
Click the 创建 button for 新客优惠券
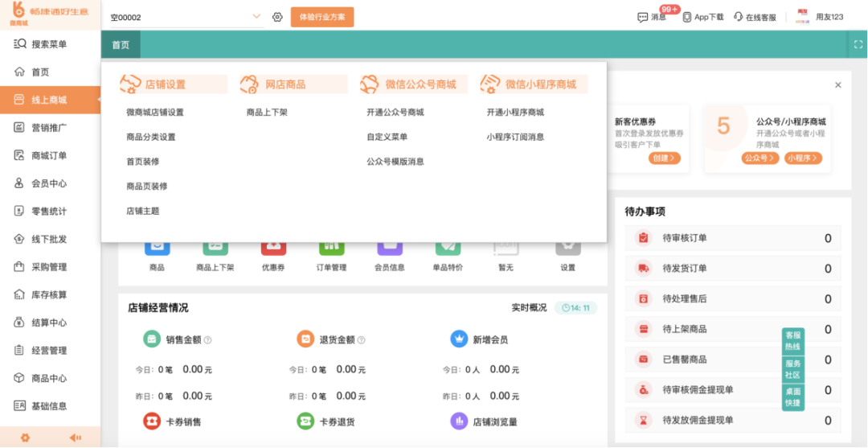pos(665,158)
